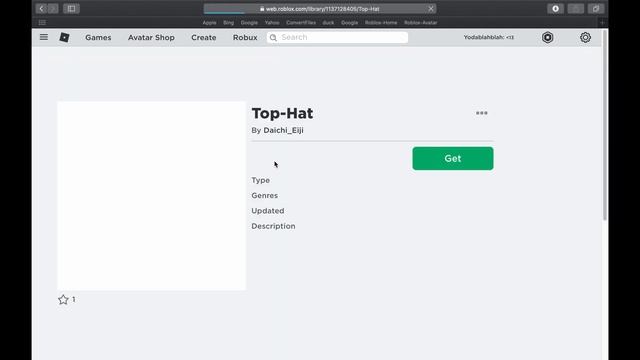Click the page vertical scrollbar
This screenshot has width=640, height=360.
click(605, 124)
